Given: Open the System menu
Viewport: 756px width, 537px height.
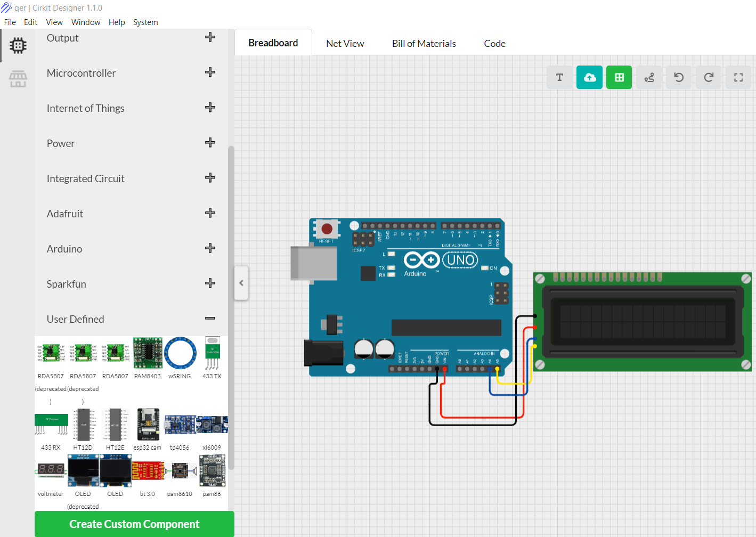Looking at the screenshot, I should point(145,22).
